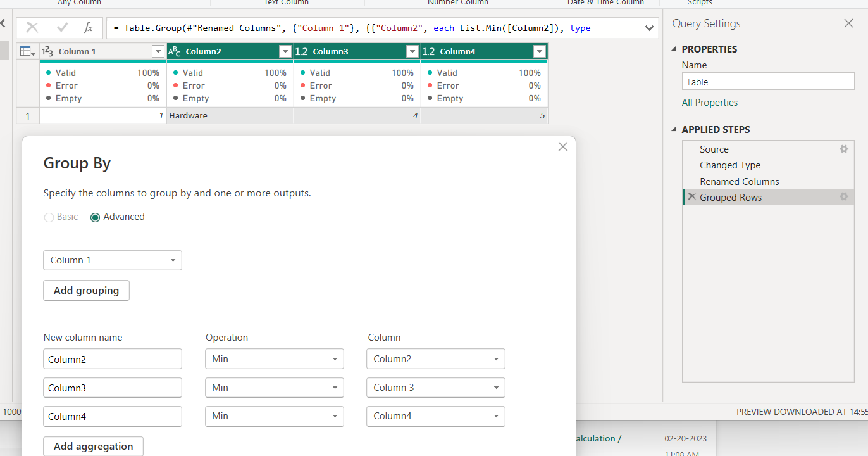
Task: Open the Operation dropdown in the Column3 row
Action: coord(275,388)
